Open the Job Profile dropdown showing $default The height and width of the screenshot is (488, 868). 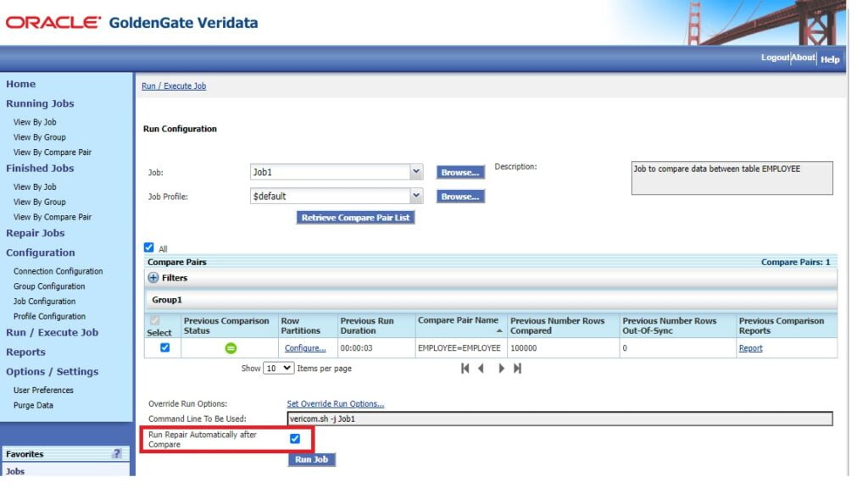[x=415, y=196]
